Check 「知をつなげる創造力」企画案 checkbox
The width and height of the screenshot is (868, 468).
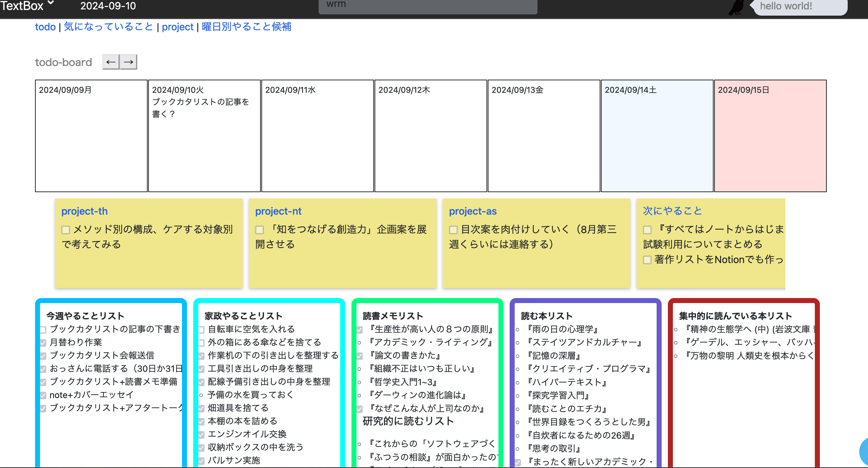(x=260, y=230)
